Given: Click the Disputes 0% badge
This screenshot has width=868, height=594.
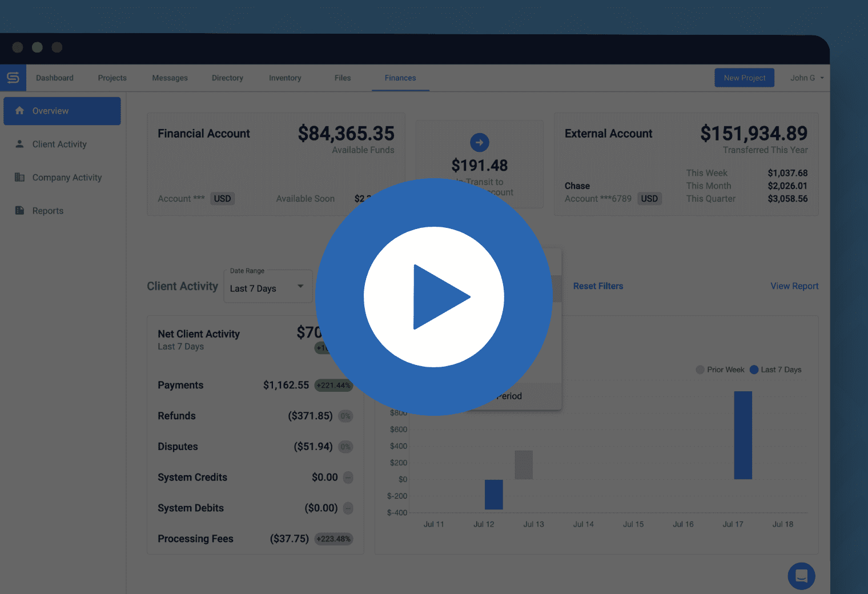Looking at the screenshot, I should pos(345,447).
